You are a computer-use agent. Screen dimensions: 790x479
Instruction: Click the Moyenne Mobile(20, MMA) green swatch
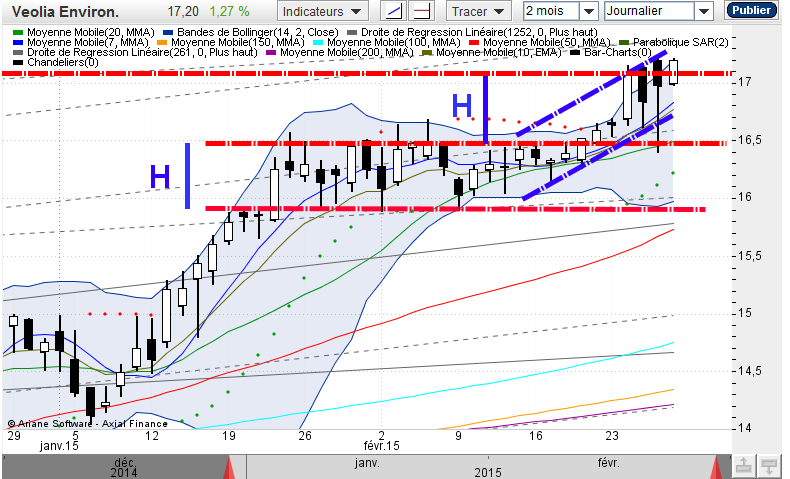pos(18,33)
